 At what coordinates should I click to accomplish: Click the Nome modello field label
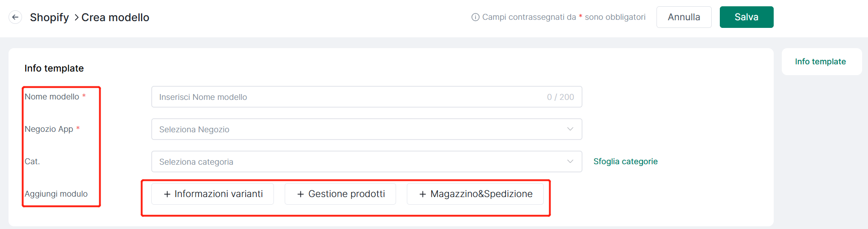click(52, 97)
